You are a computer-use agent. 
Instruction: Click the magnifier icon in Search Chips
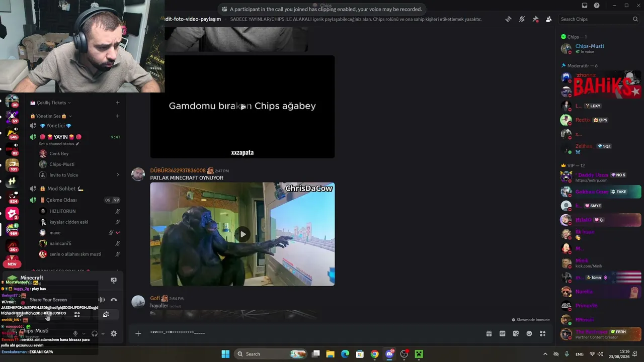(635, 19)
